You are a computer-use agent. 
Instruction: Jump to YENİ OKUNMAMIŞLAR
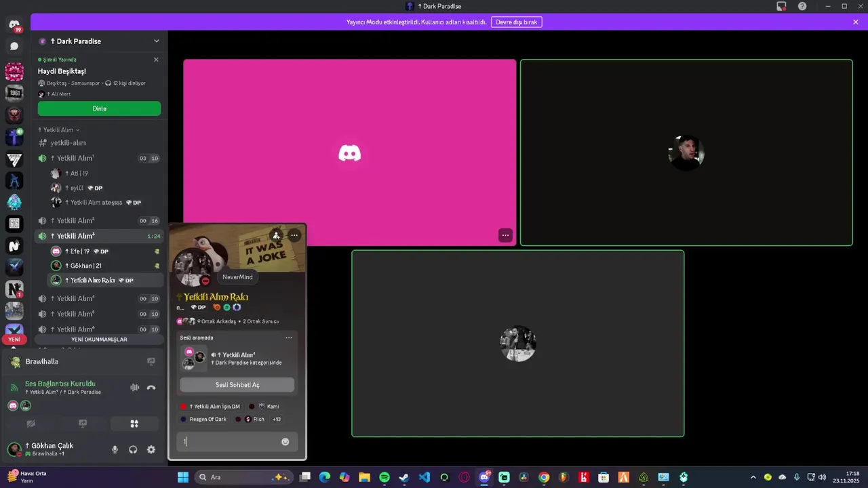[x=99, y=340]
